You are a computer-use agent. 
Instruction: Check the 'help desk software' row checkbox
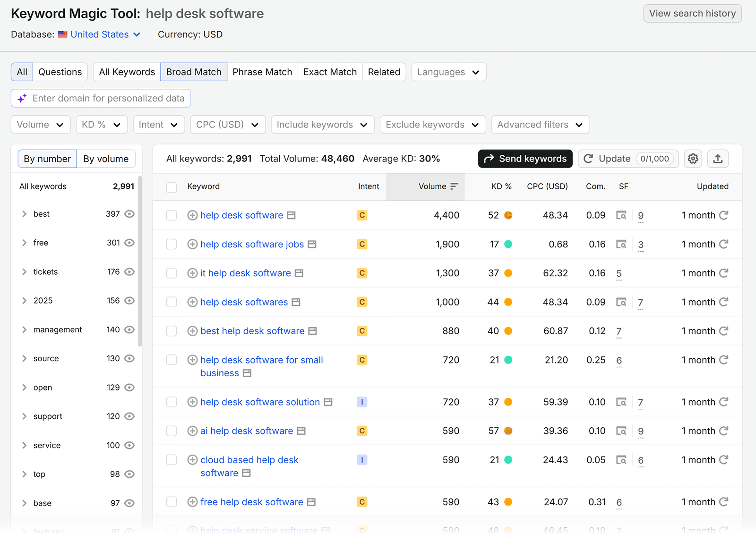tap(172, 215)
